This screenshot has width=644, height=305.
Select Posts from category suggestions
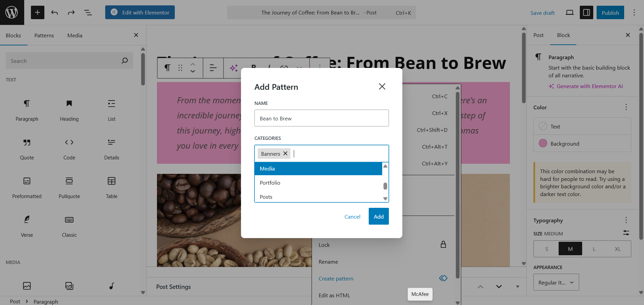click(318, 197)
